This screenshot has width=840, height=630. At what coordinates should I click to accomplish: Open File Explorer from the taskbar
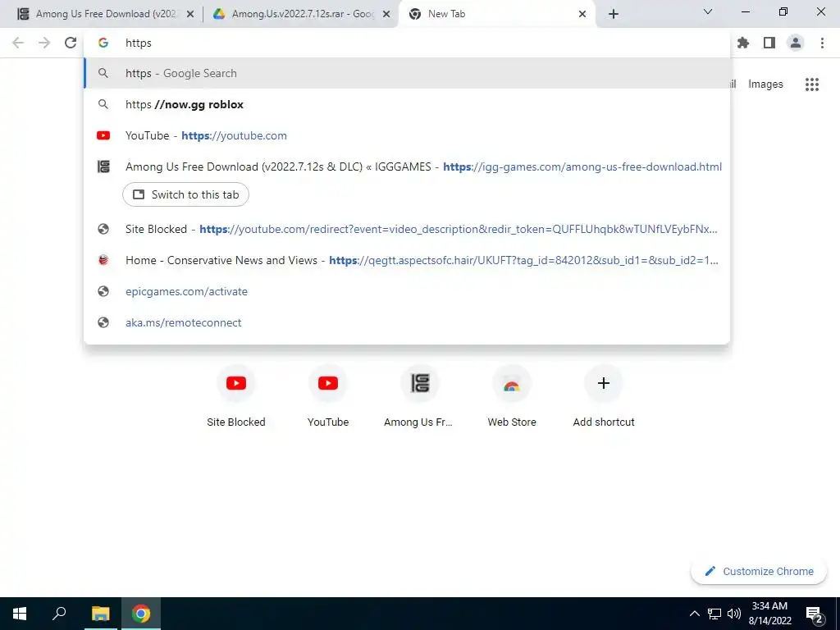point(100,614)
